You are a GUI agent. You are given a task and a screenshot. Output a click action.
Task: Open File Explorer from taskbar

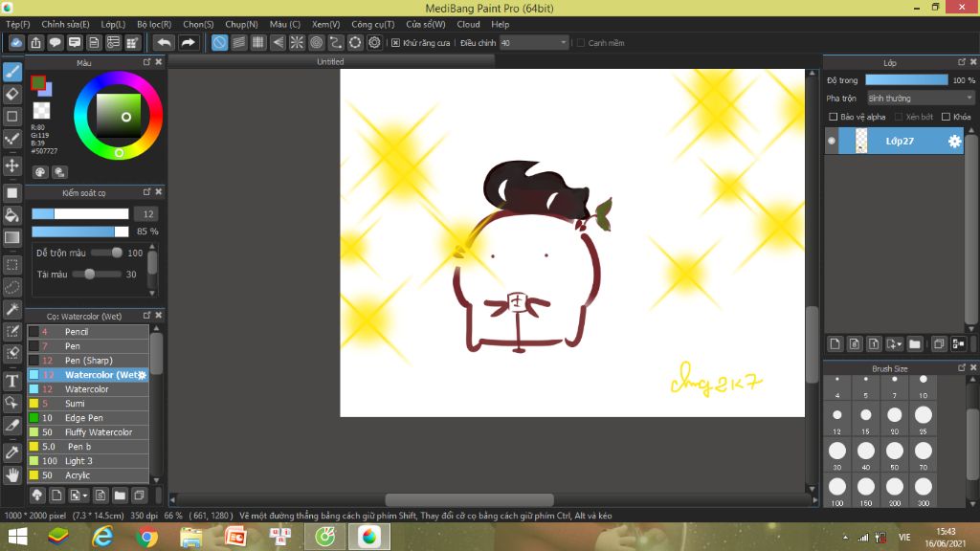pos(190,537)
